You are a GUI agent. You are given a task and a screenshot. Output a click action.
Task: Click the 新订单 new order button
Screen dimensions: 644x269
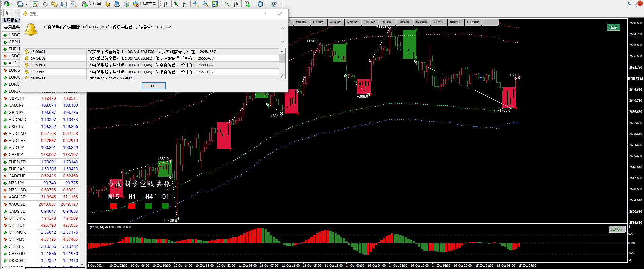(x=92, y=4)
